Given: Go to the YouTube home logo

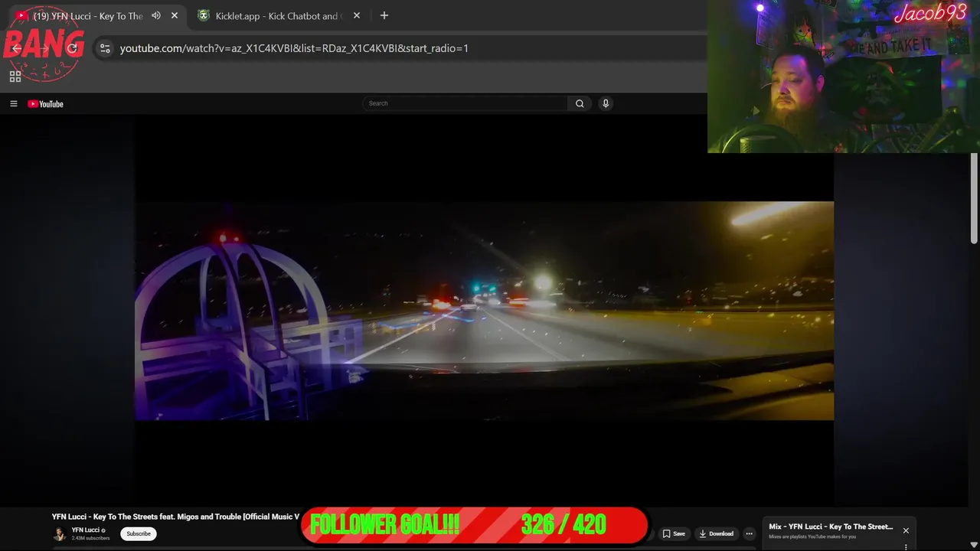Looking at the screenshot, I should pyautogui.click(x=46, y=104).
